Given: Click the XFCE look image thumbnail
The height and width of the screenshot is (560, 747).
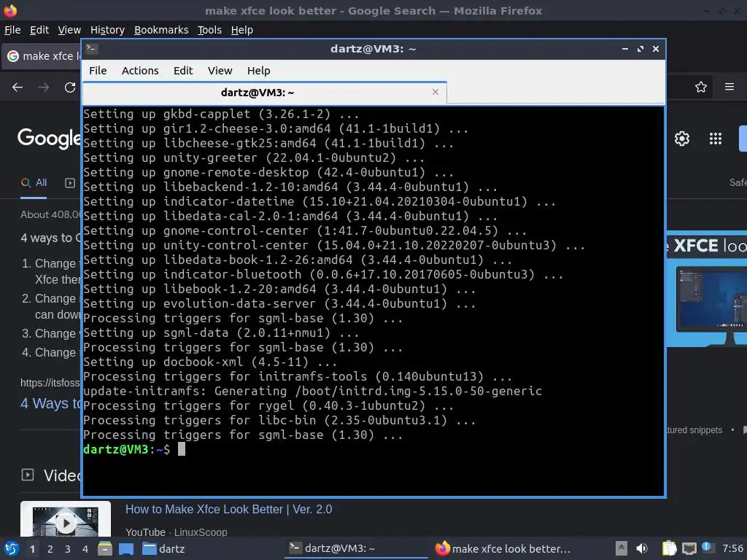Looking at the screenshot, I should click(x=707, y=290).
